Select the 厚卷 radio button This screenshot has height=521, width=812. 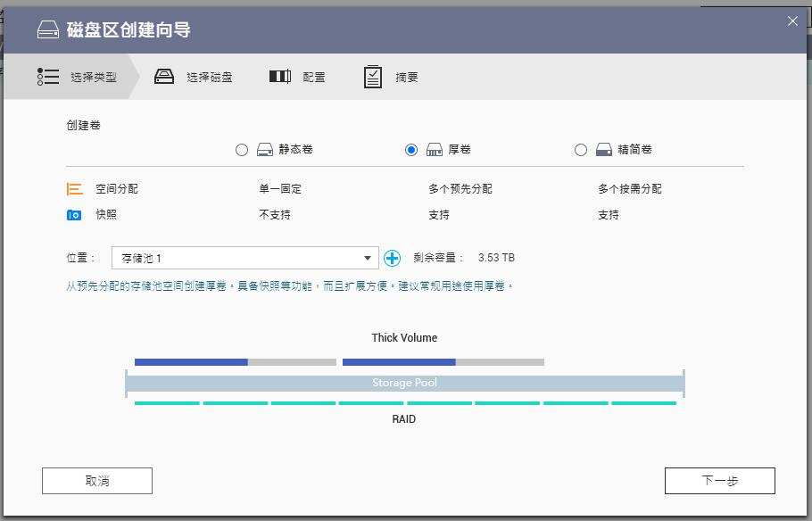tap(410, 149)
